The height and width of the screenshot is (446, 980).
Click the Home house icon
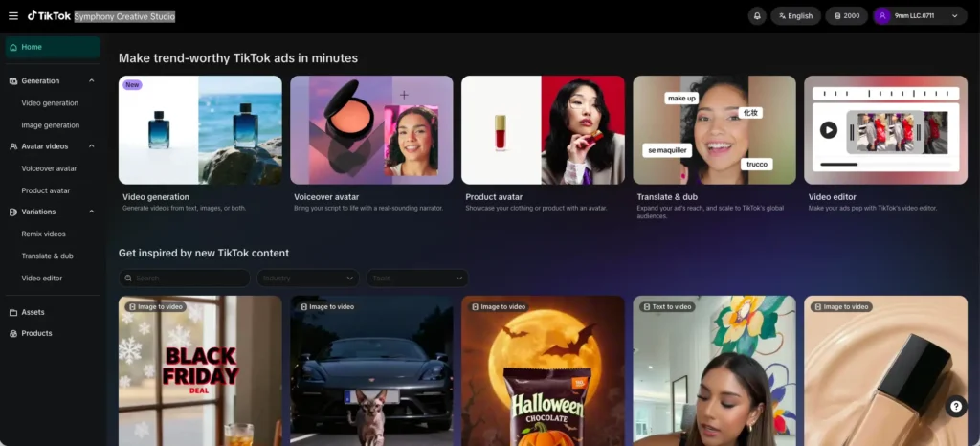tap(13, 48)
